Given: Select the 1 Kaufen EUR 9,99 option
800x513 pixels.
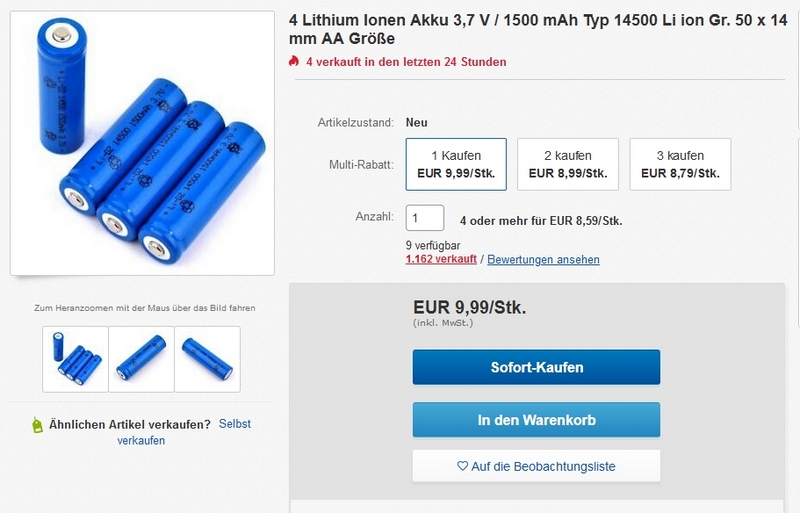Looking at the screenshot, I should [456, 164].
